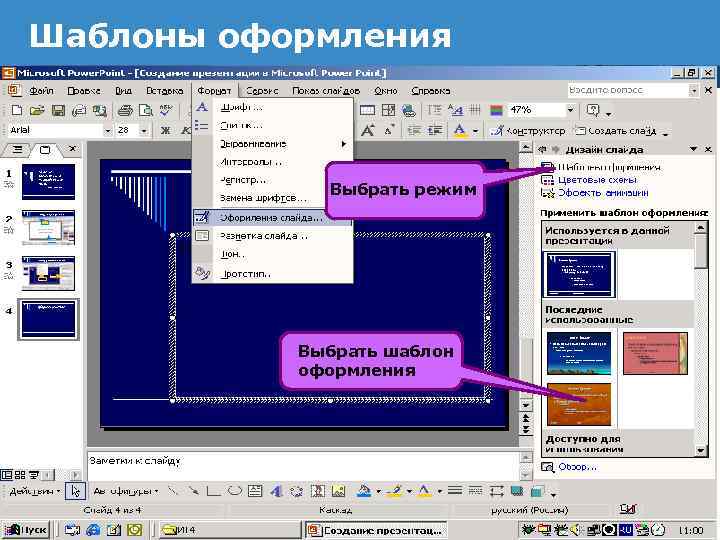
Task: Open the Справка menu
Action: click(431, 91)
